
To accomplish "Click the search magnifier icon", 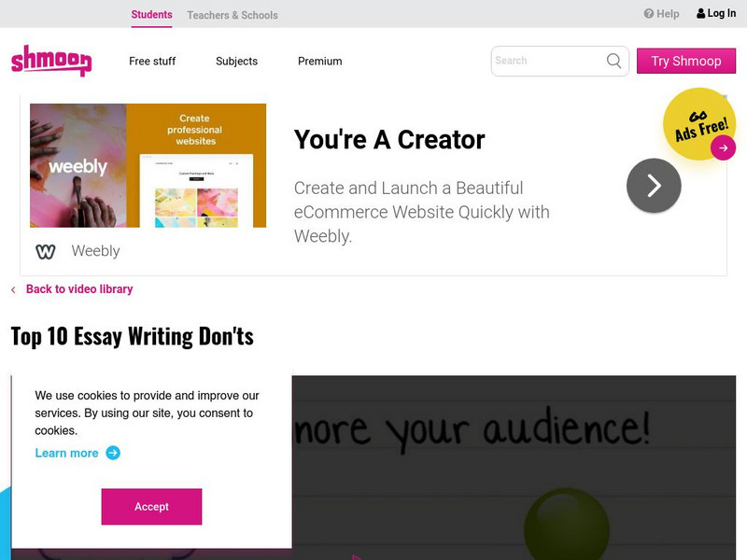I will coord(613,61).
